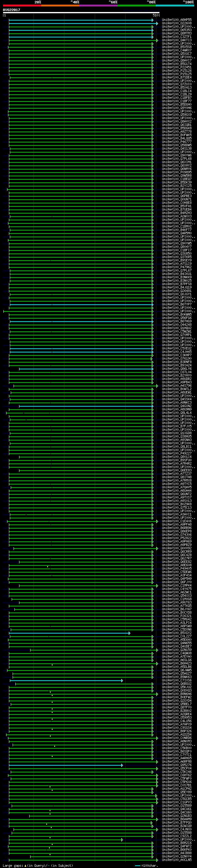Select the UniRef100_Q7ZUI0 label
This screenshot has height=868, width=197.
pos(177,84)
